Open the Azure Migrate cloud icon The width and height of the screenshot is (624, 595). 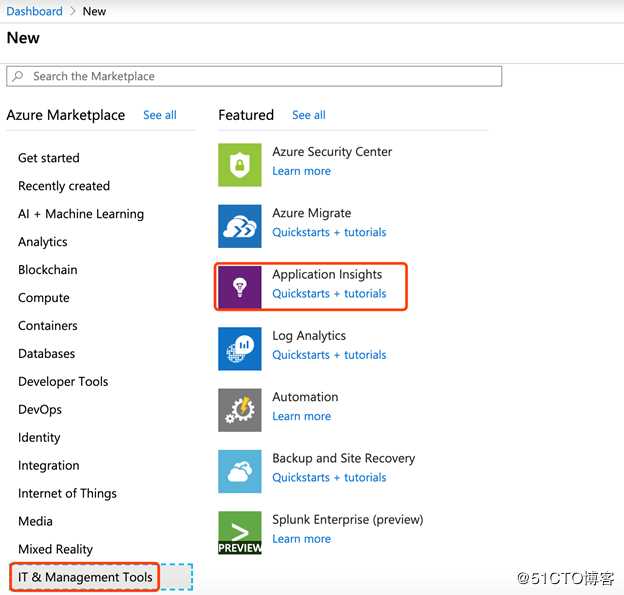click(x=240, y=226)
